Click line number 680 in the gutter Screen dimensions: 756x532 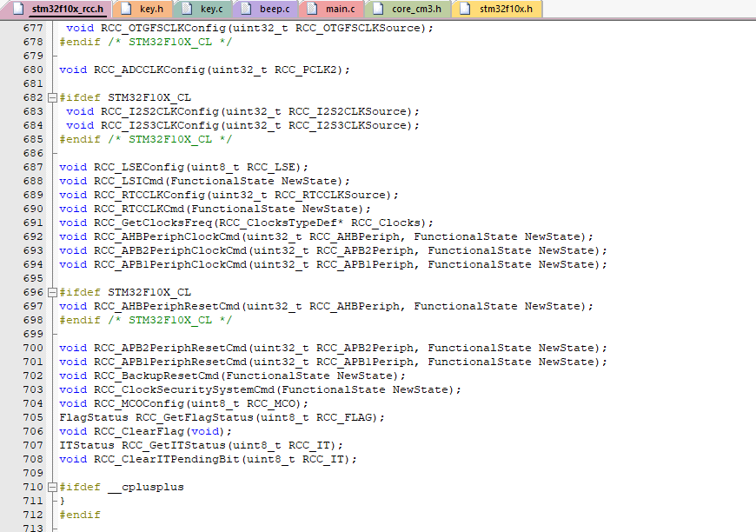pos(33,70)
